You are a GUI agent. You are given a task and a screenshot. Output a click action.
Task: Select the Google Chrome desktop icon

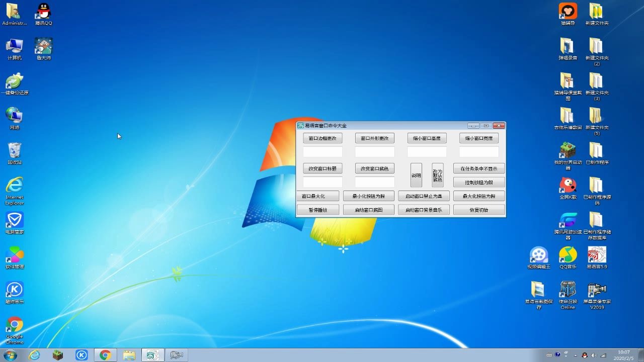14,330
